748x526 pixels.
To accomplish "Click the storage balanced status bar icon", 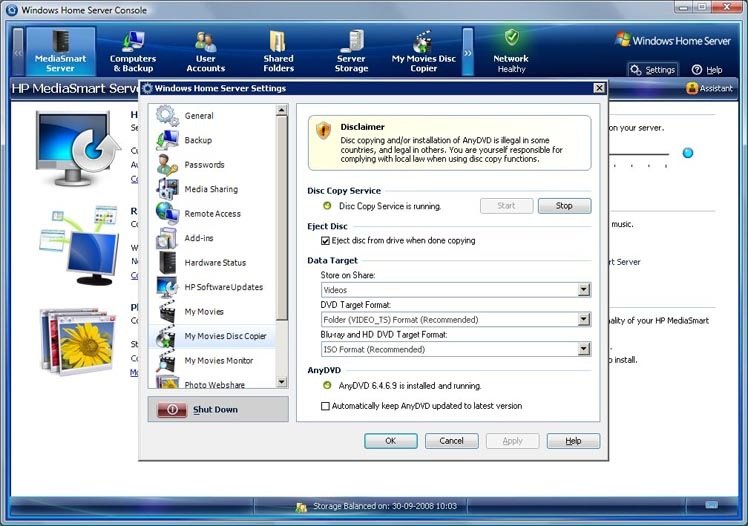I will coord(301,507).
